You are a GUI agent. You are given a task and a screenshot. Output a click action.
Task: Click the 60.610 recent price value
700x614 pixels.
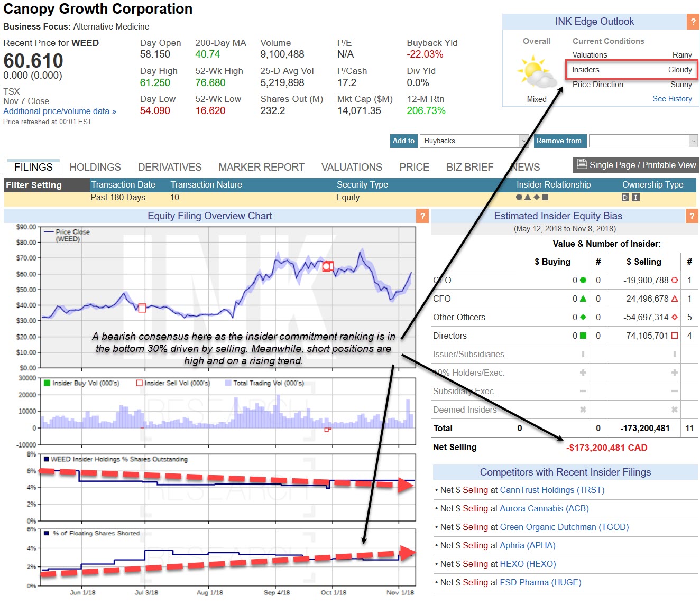click(x=33, y=61)
